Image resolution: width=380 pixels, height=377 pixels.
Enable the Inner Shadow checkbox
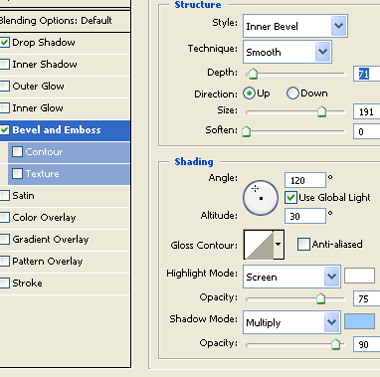(5, 64)
